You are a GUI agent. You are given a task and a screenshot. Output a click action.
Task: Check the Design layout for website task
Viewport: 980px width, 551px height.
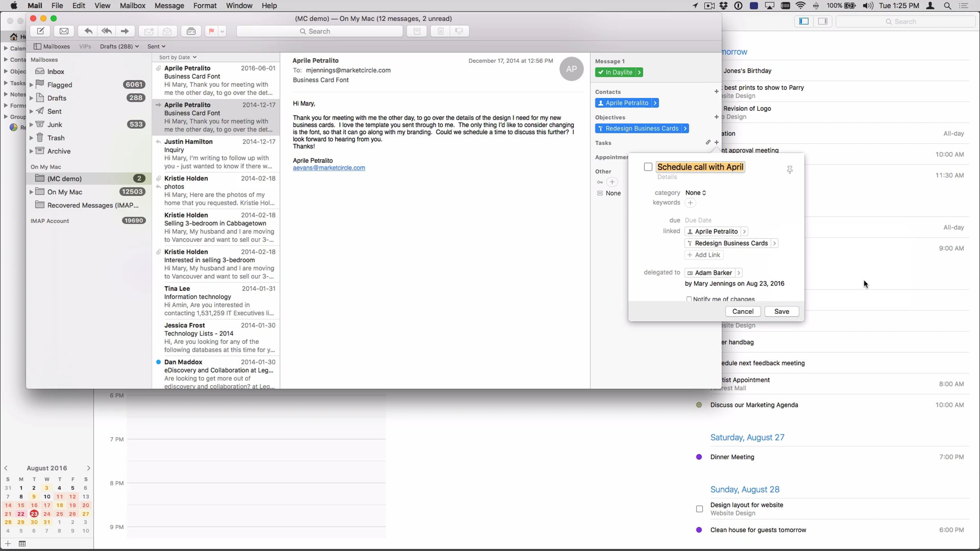click(699, 509)
